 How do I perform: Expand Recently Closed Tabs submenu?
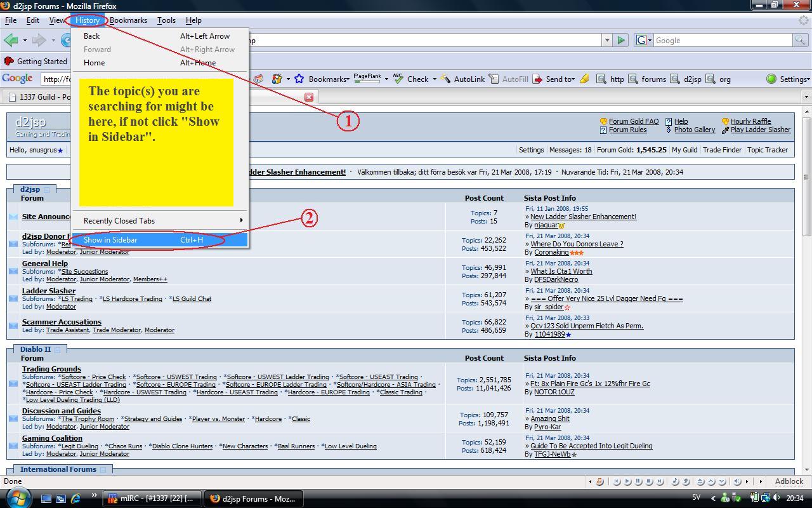(160, 220)
